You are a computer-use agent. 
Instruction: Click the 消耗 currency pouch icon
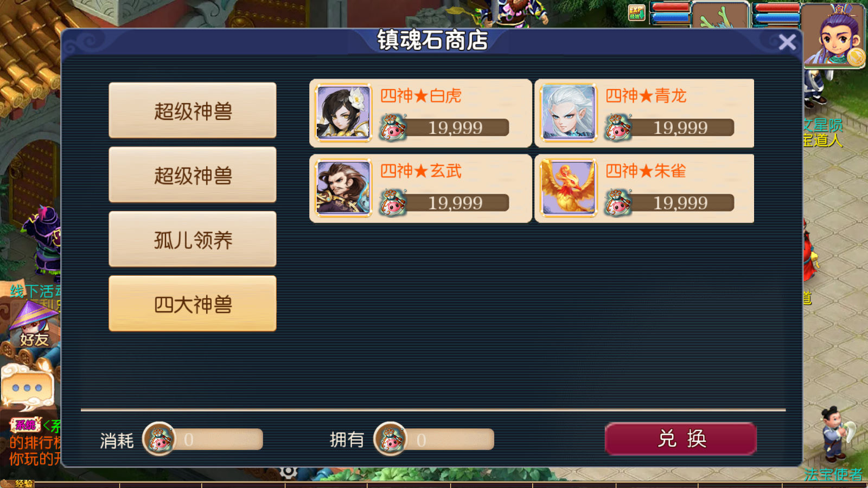[159, 439]
